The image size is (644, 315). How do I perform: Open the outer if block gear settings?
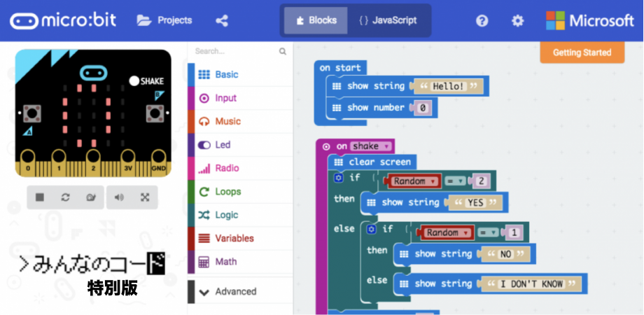338,178
